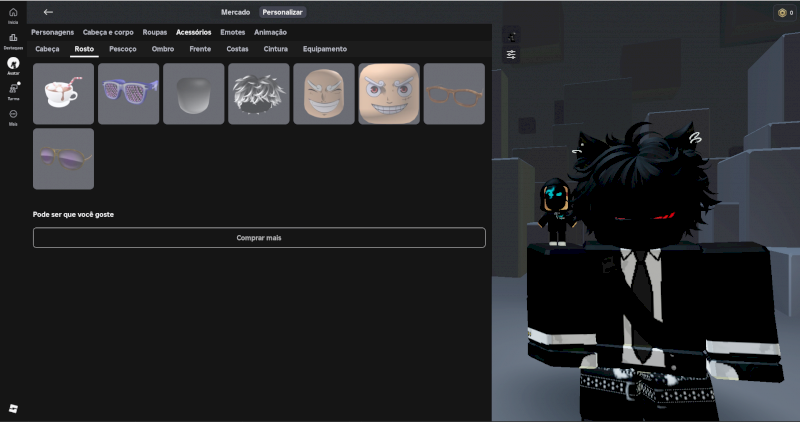Click the Roblox logo at bottom left
Screen dimensions: 800x422
click(x=13, y=408)
